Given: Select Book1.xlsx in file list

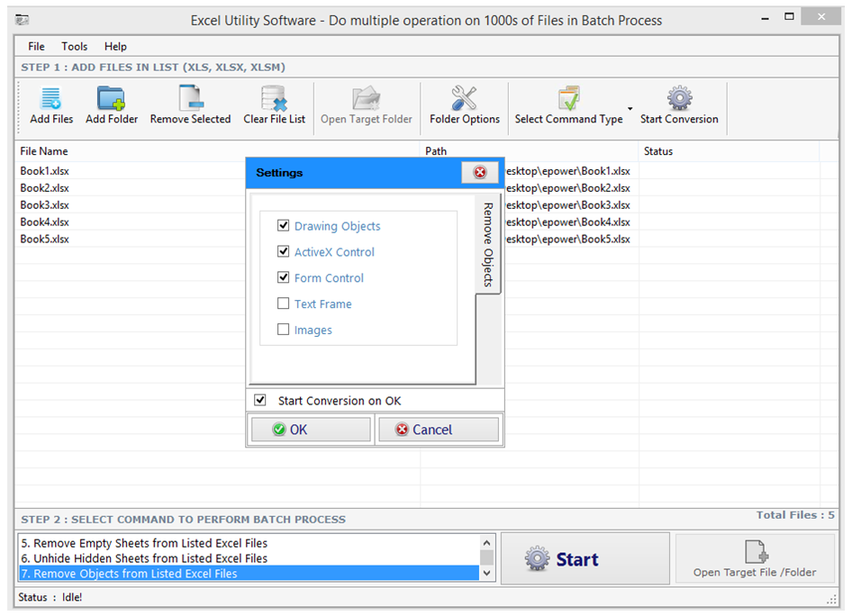Looking at the screenshot, I should point(44,171).
